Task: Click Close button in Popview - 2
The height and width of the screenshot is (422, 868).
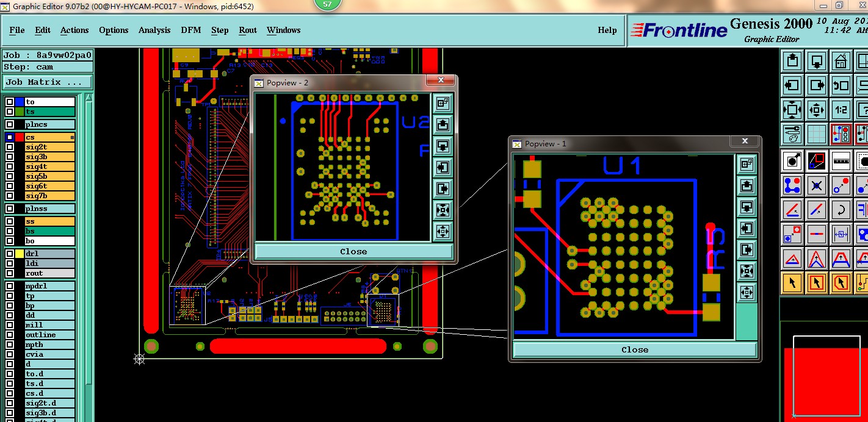Action: [x=353, y=251]
